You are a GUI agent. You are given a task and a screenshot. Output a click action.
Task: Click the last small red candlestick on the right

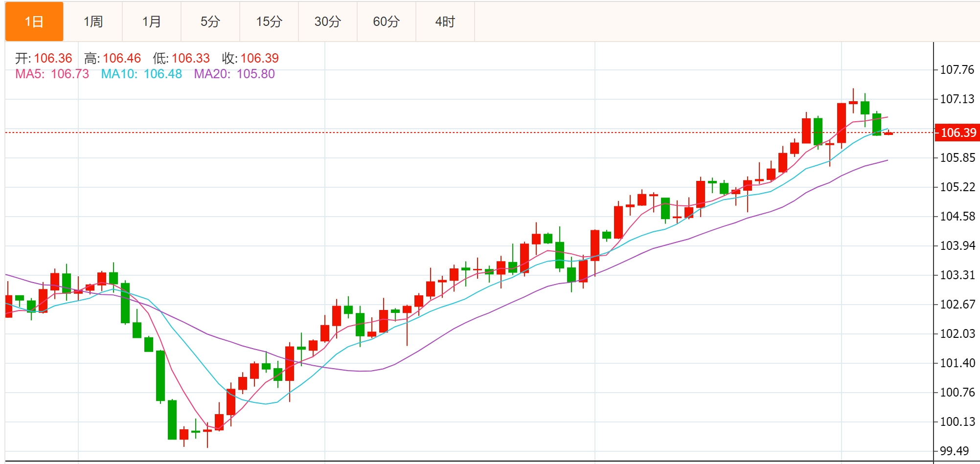coord(888,133)
